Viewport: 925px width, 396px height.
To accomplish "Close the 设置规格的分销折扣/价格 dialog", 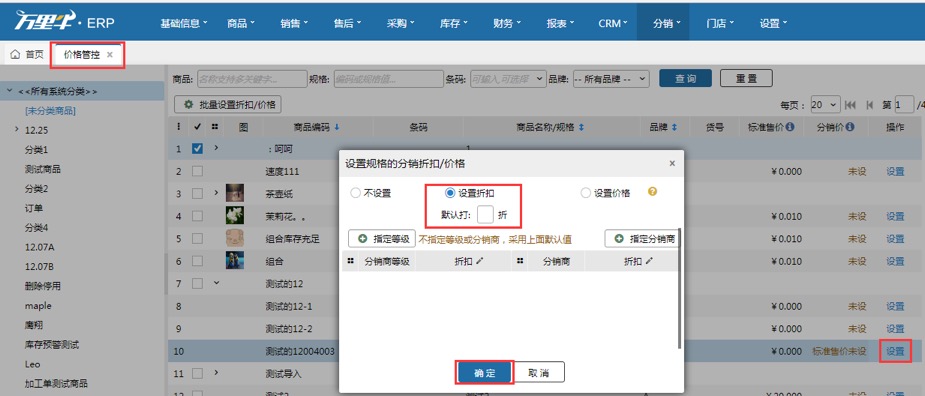I will coord(672,163).
